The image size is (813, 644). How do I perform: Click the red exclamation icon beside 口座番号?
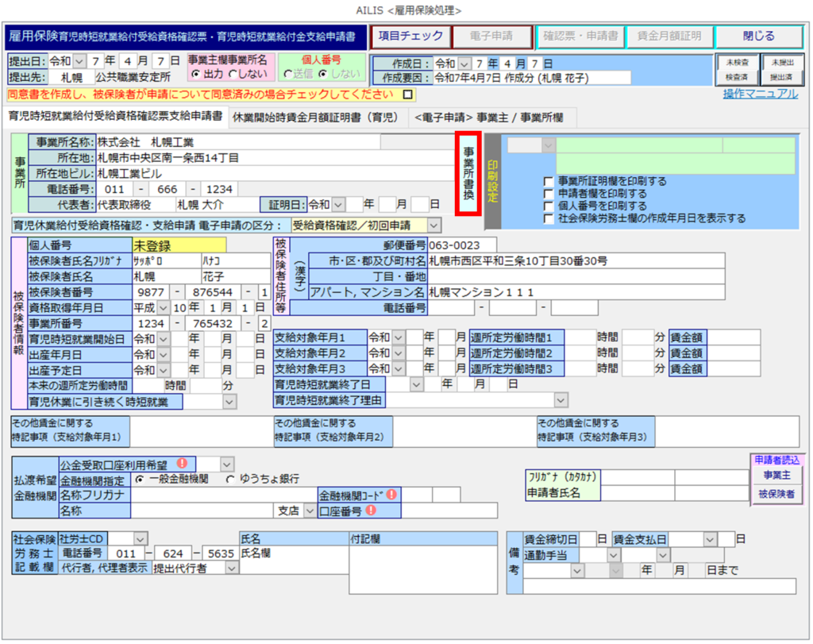click(370, 511)
